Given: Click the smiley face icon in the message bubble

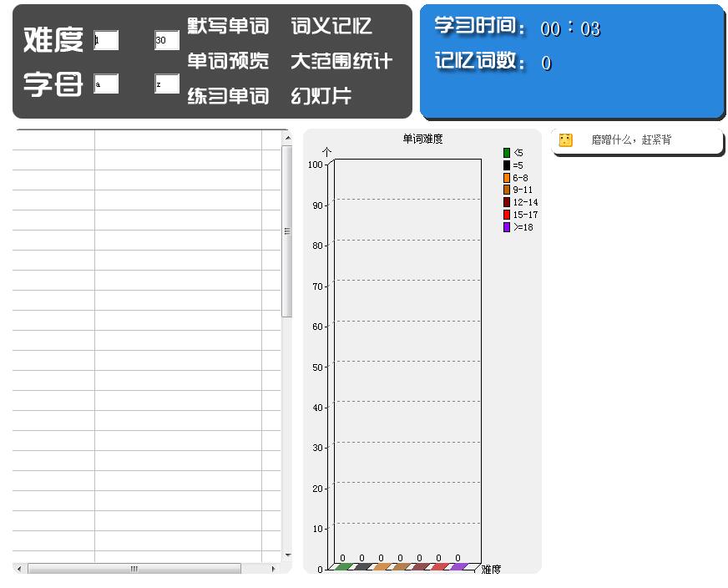Looking at the screenshot, I should [x=566, y=140].
